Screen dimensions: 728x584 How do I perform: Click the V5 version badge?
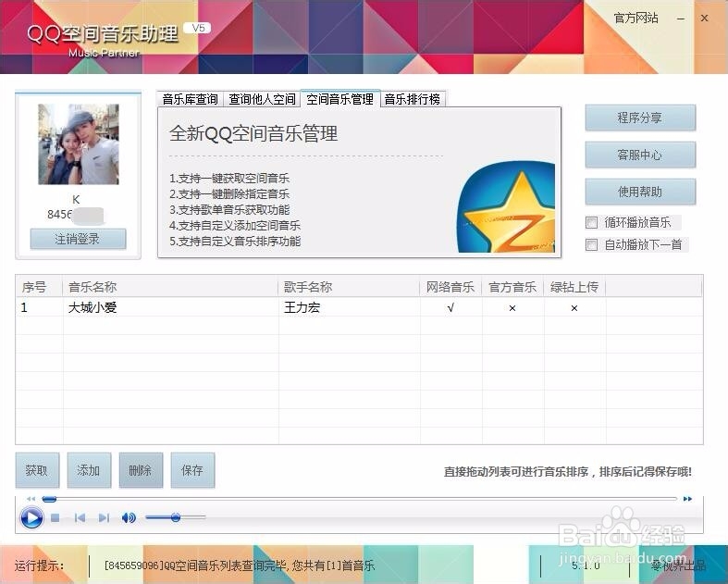pyautogui.click(x=198, y=28)
